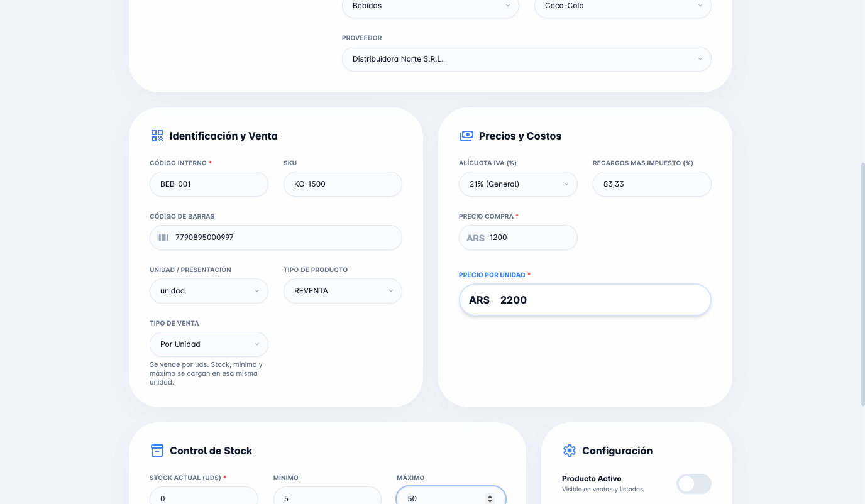Click the Máximo field spinner arrows
Screen dimensions: 865x504
click(490, 498)
